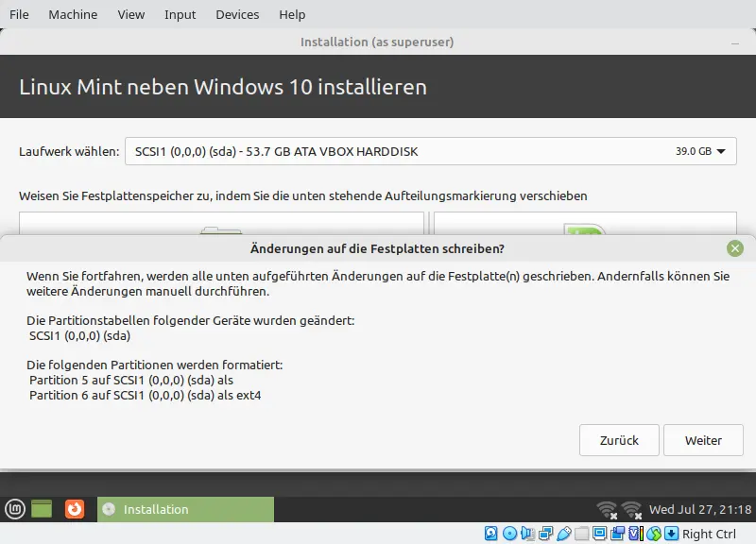Screen dimensions: 756x544
Task: Click the Right Ctrl host key label
Action: 709,534
